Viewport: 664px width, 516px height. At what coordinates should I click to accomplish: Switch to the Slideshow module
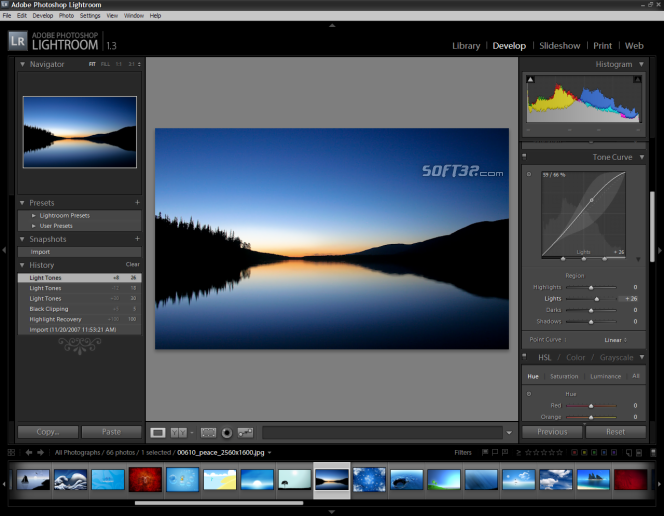tap(560, 46)
